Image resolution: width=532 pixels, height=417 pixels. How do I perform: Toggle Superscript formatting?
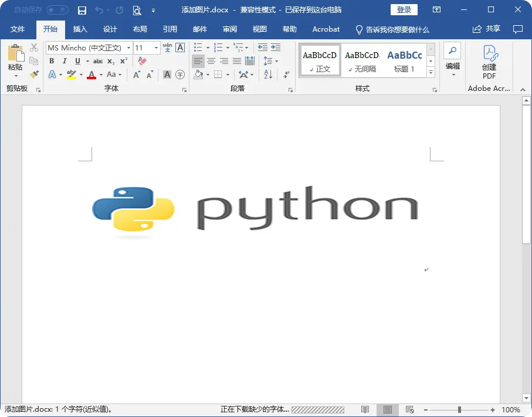[x=124, y=61]
